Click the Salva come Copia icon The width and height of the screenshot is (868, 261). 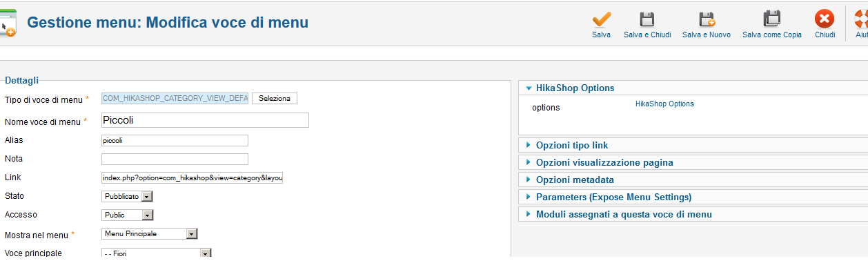click(x=771, y=19)
